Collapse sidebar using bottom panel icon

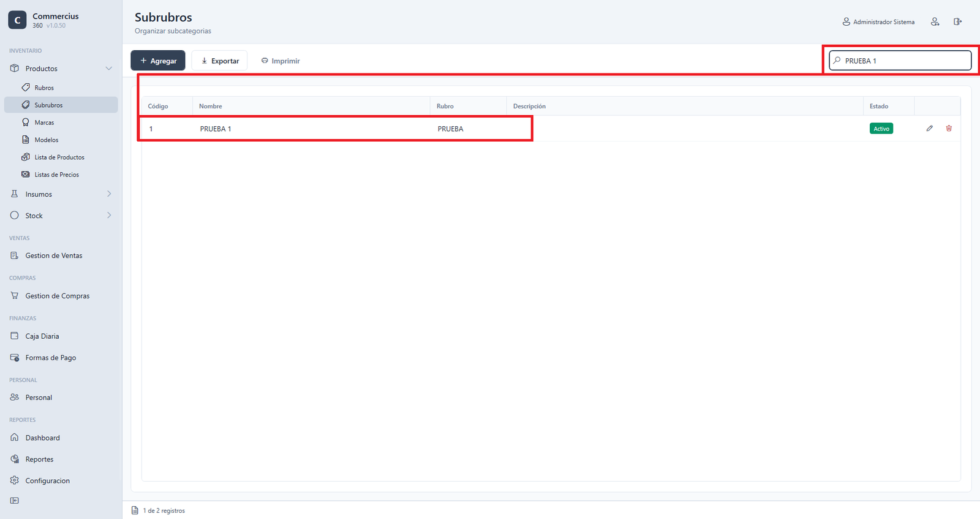(15, 501)
